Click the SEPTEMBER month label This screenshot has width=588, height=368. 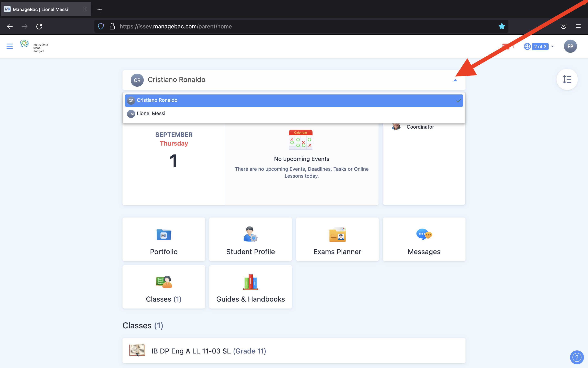point(174,135)
